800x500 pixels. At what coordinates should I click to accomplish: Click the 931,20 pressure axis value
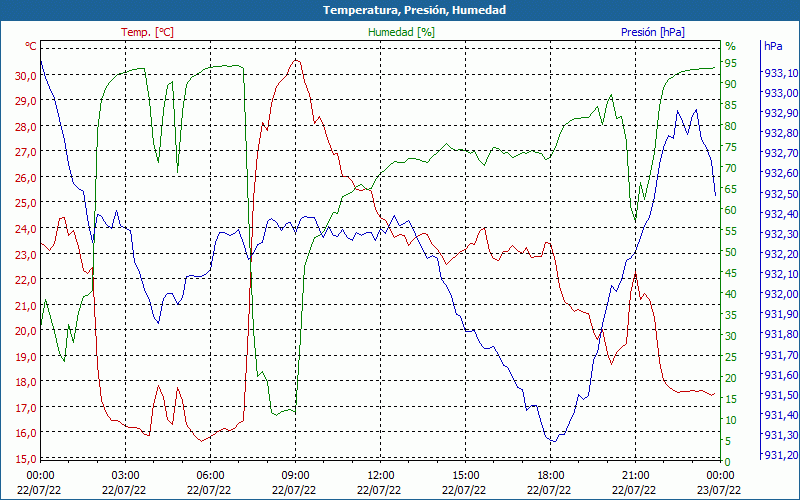[781, 455]
